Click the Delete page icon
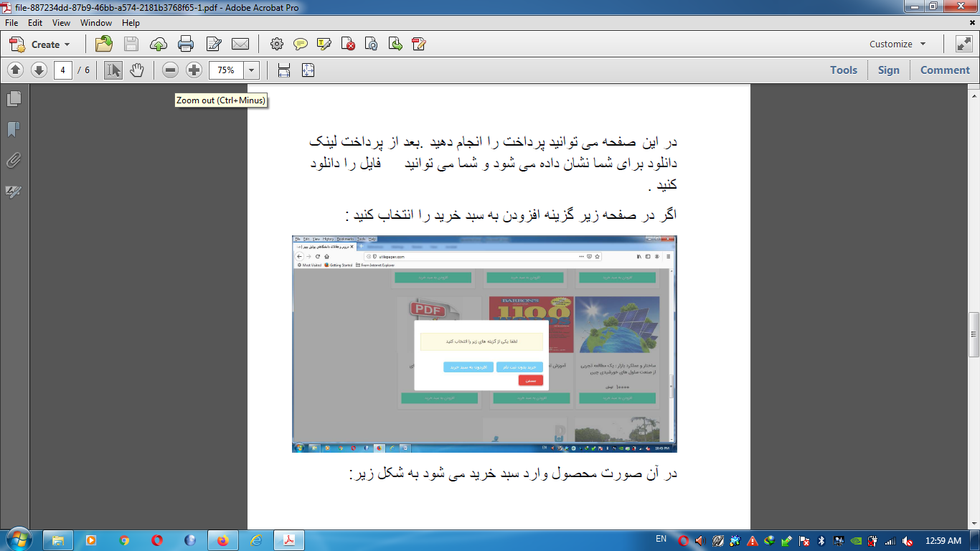This screenshot has width=980, height=551. pos(348,44)
